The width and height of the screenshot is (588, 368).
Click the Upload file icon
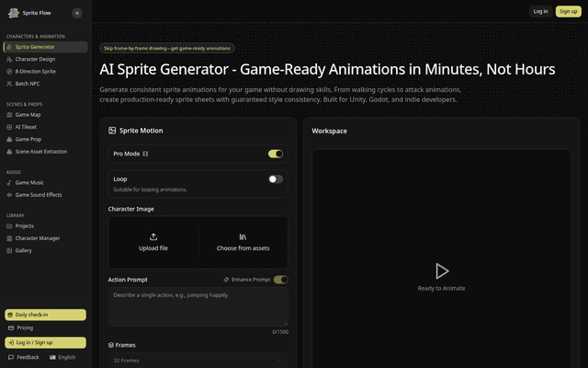coord(153,237)
